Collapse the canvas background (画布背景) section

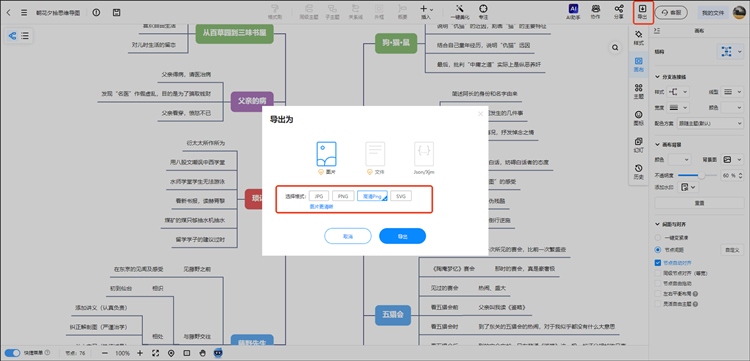click(x=657, y=144)
